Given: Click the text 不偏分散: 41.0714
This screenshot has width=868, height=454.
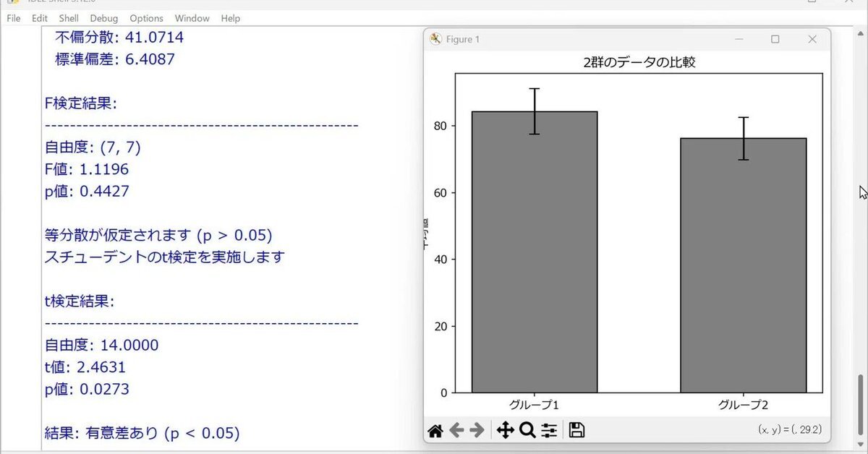Looking at the screenshot, I should coord(119,37).
